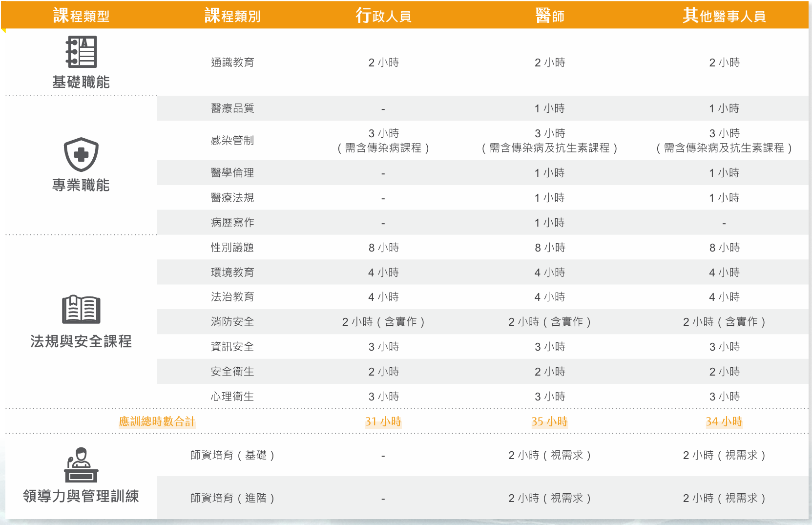Select the 師資培育（基礎）row label

pyautogui.click(x=232, y=455)
